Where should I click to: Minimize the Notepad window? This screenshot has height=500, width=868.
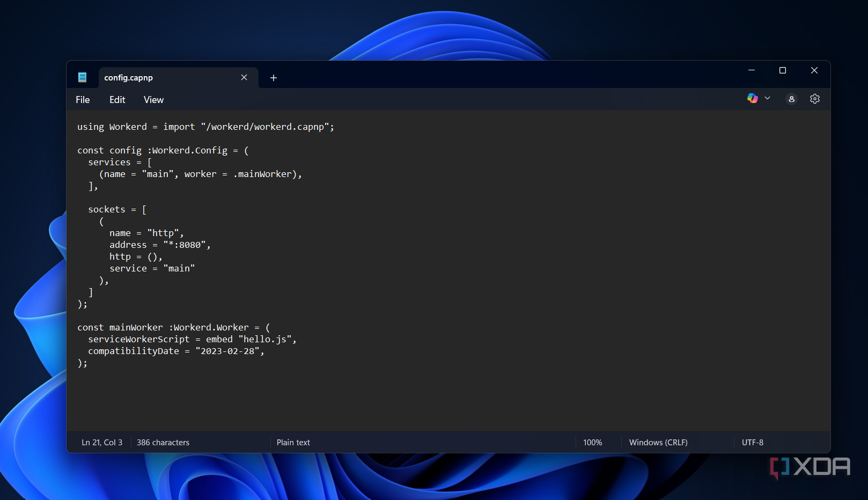[752, 70]
